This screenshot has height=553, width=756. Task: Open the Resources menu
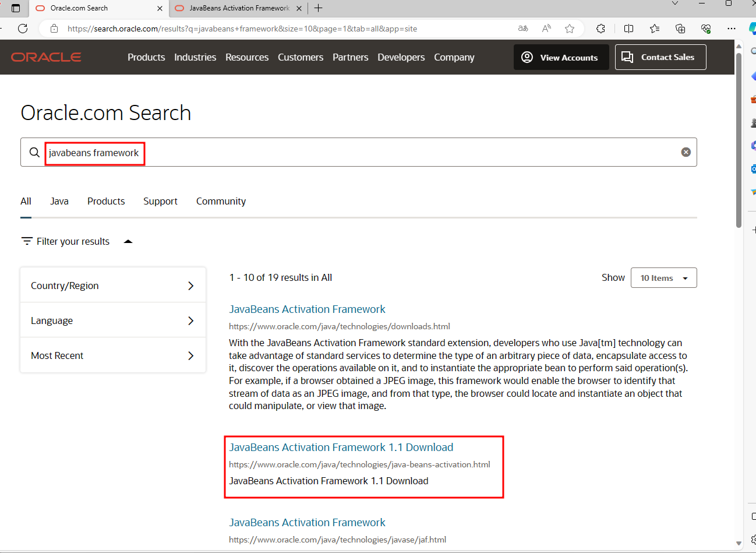pyautogui.click(x=247, y=57)
